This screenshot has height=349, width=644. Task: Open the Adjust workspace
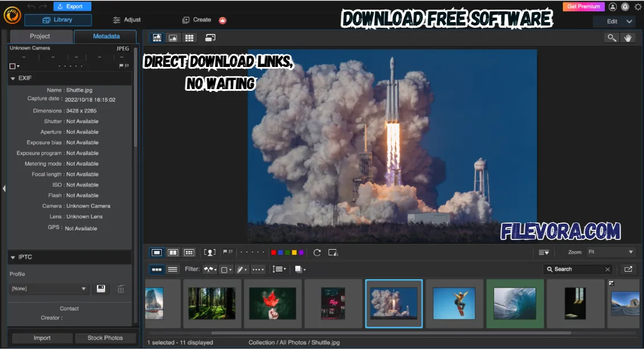click(x=126, y=19)
